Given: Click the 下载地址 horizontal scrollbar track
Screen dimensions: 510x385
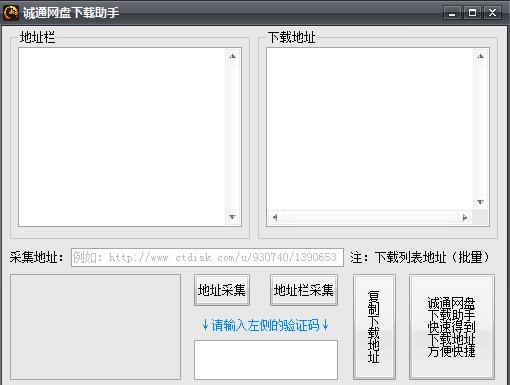Looking at the screenshot, I should click(x=370, y=218).
